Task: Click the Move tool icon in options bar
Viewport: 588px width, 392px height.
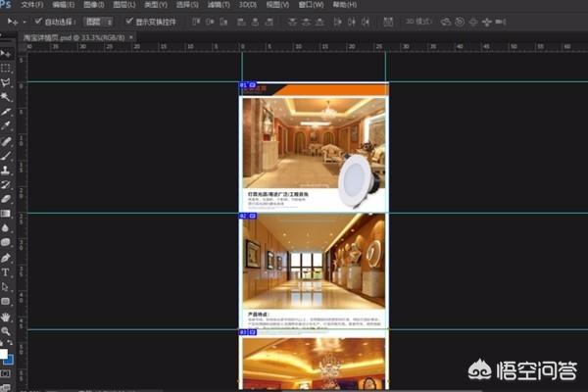Action: [x=13, y=22]
